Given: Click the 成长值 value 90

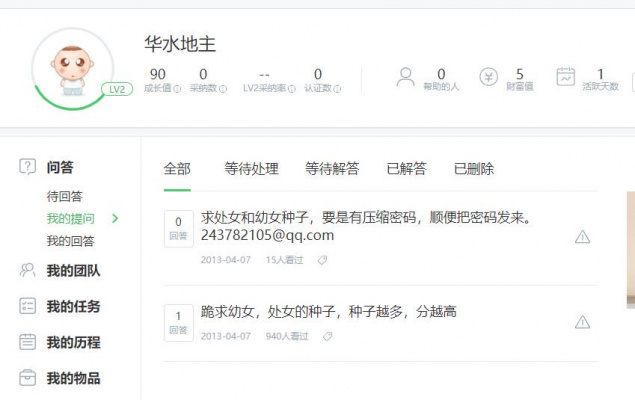Looking at the screenshot, I should coord(158,74).
